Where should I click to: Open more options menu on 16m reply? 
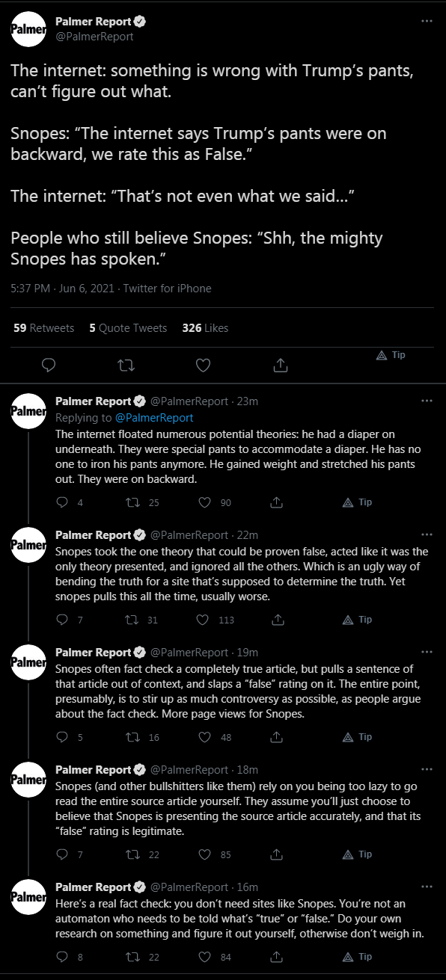tap(427, 887)
